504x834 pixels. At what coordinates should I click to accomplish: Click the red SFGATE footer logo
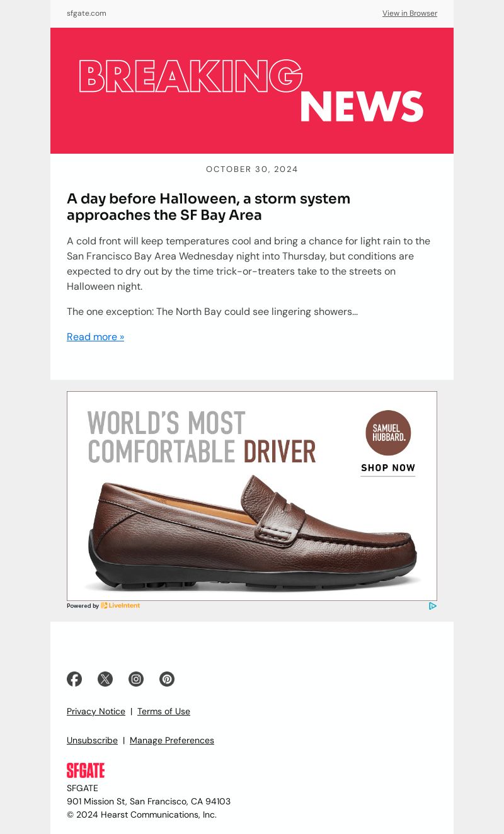86,770
